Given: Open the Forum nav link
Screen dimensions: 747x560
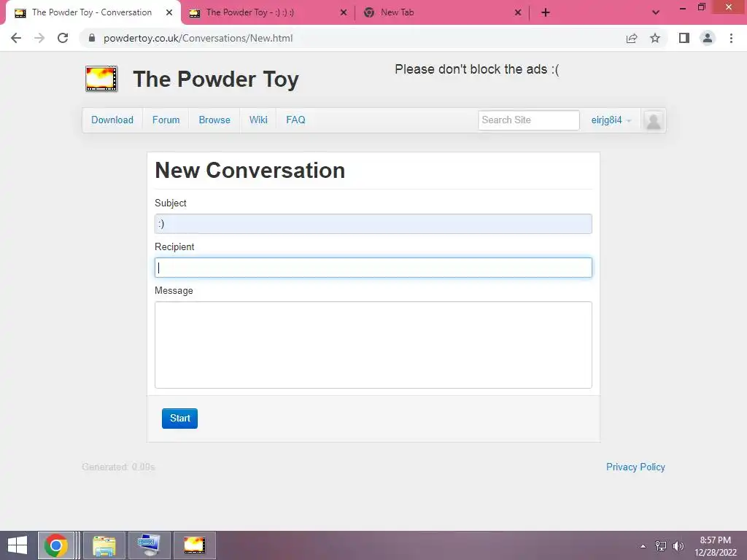Looking at the screenshot, I should (166, 120).
